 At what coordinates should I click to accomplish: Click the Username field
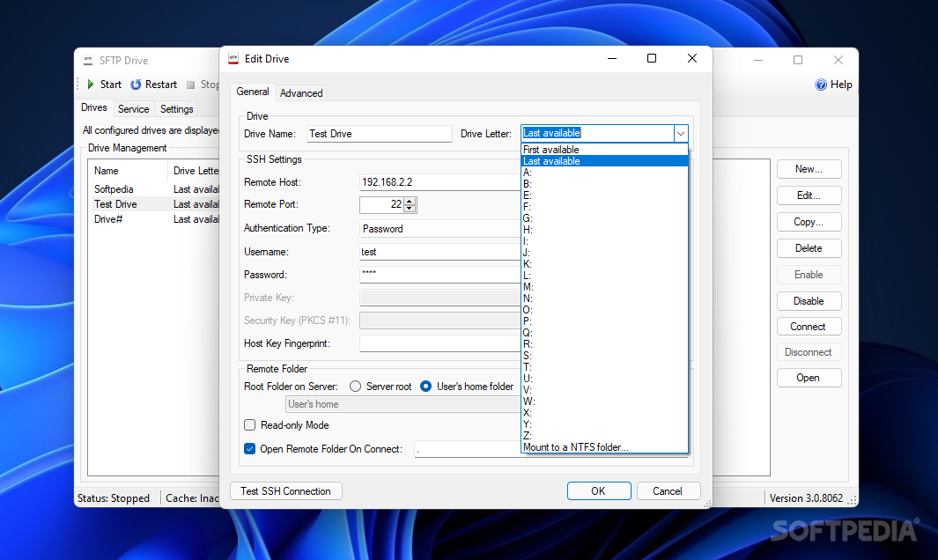tap(440, 252)
